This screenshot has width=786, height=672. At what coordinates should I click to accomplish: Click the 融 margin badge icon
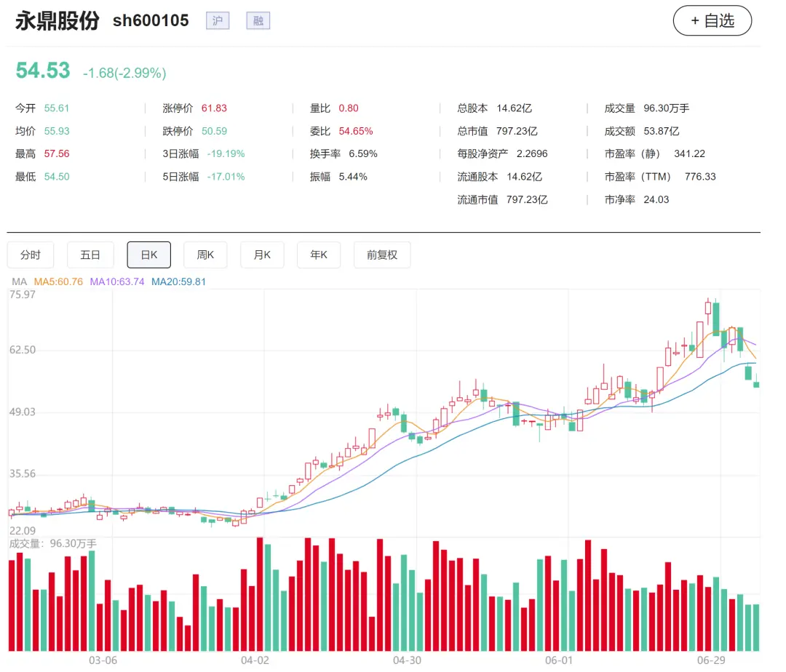258,20
